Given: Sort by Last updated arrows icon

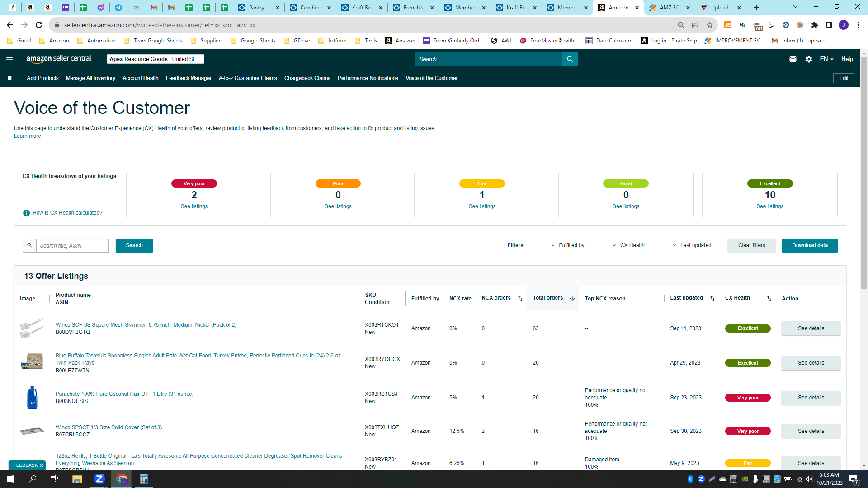Looking at the screenshot, I should click(x=712, y=298).
